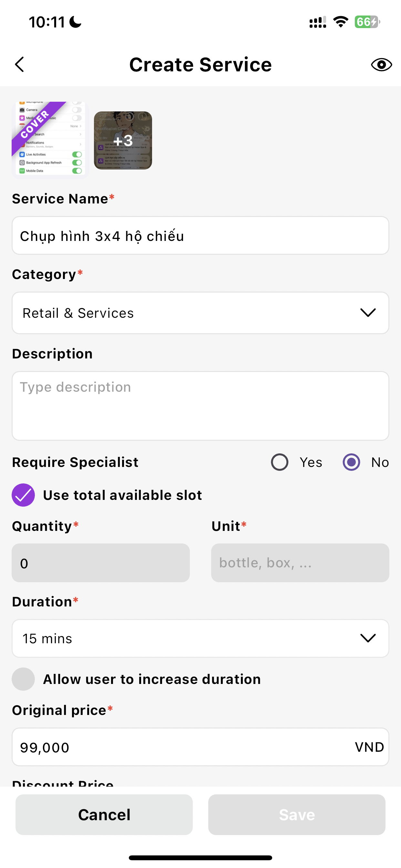Tap the Wi-Fi status icon
Image resolution: width=401 pixels, height=868 pixels.
tap(340, 22)
